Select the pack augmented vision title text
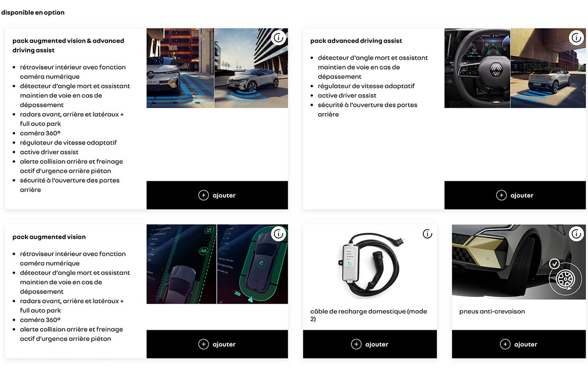 49,237
